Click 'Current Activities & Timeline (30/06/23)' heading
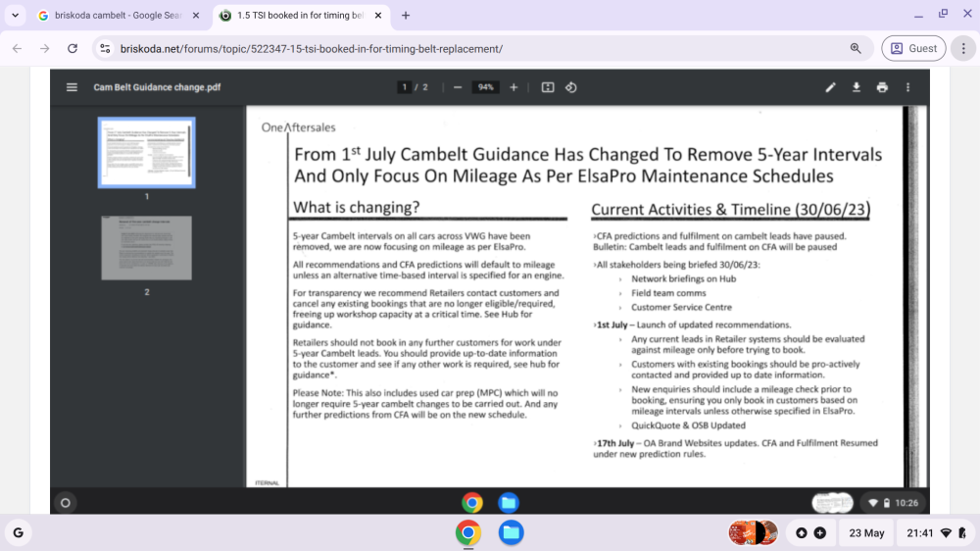This screenshot has width=980, height=551. (731, 210)
